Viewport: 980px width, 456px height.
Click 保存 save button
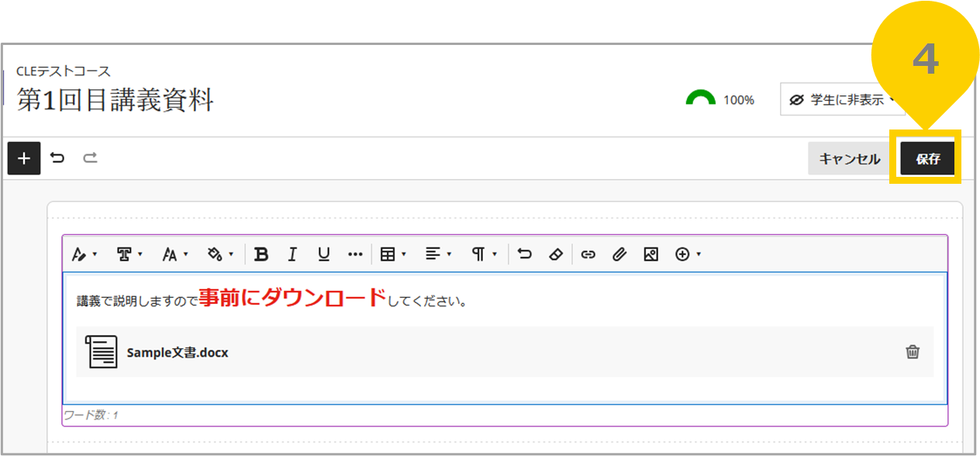pos(927,159)
